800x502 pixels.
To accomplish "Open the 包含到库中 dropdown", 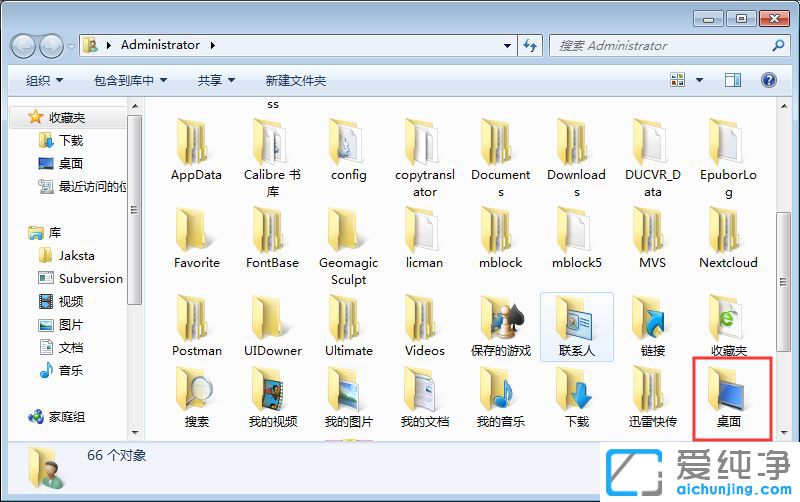I will click(130, 80).
